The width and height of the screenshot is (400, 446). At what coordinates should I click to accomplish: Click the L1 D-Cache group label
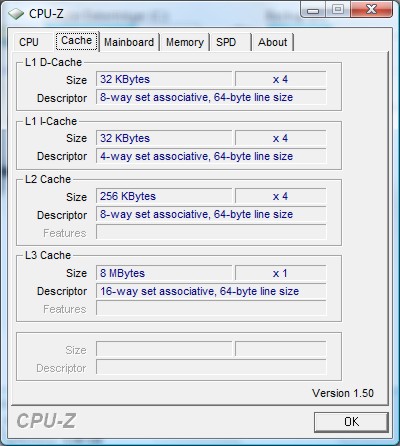pyautogui.click(x=53, y=62)
